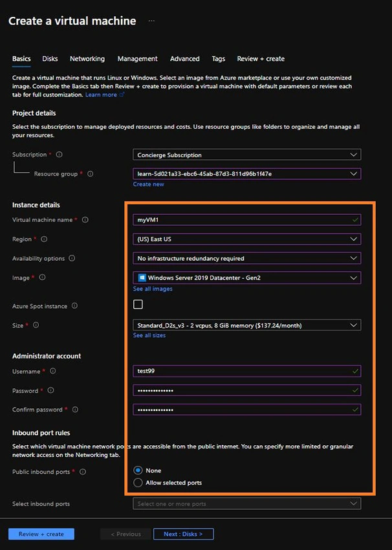Screen dimensions: 392x550
Task: Open the ellipsis menu beside page title
Action: pyautogui.click(x=151, y=21)
